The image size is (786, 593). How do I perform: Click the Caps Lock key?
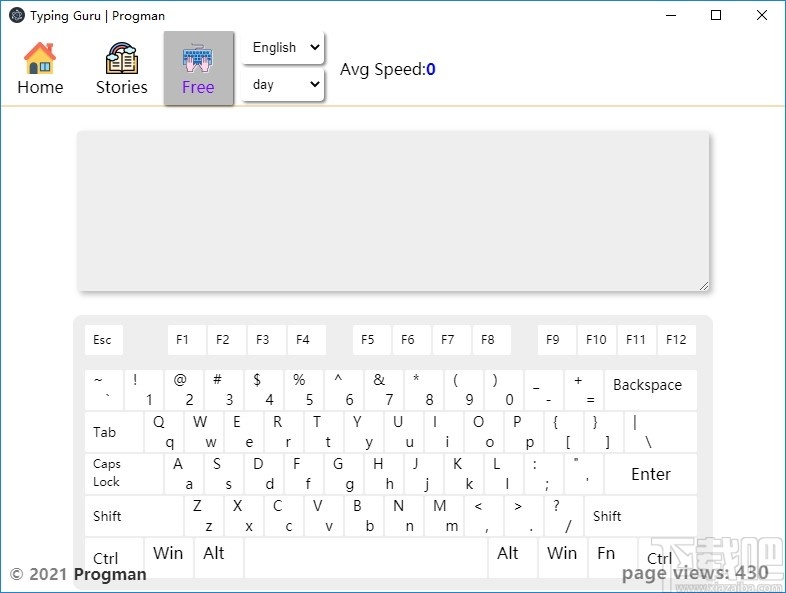[124, 474]
